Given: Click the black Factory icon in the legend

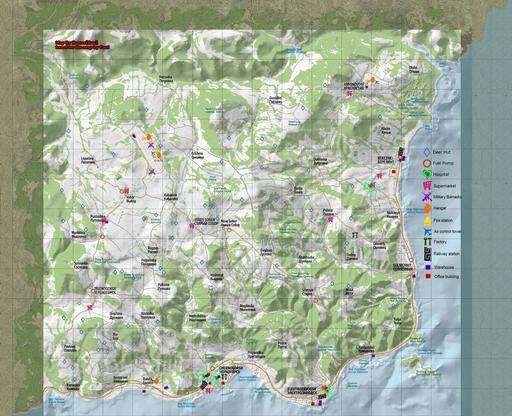Looking at the screenshot, I should (427, 242).
